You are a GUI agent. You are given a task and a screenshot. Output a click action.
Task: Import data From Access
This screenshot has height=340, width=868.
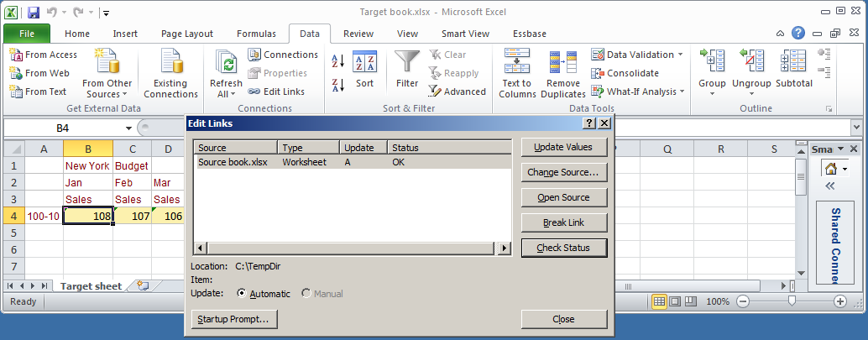[43, 55]
